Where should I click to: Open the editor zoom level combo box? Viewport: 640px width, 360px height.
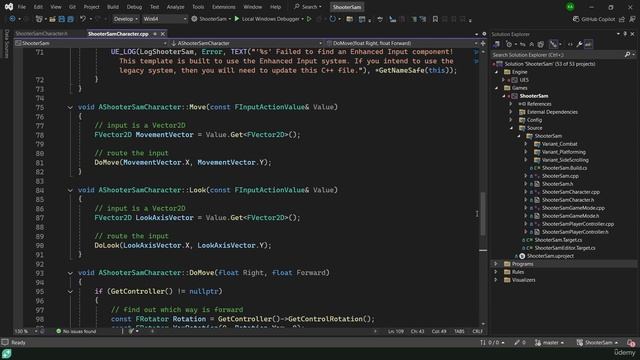click(26, 331)
